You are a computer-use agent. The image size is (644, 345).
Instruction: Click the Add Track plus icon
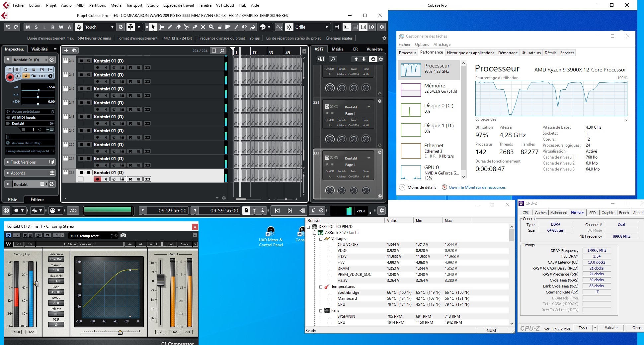(x=66, y=51)
